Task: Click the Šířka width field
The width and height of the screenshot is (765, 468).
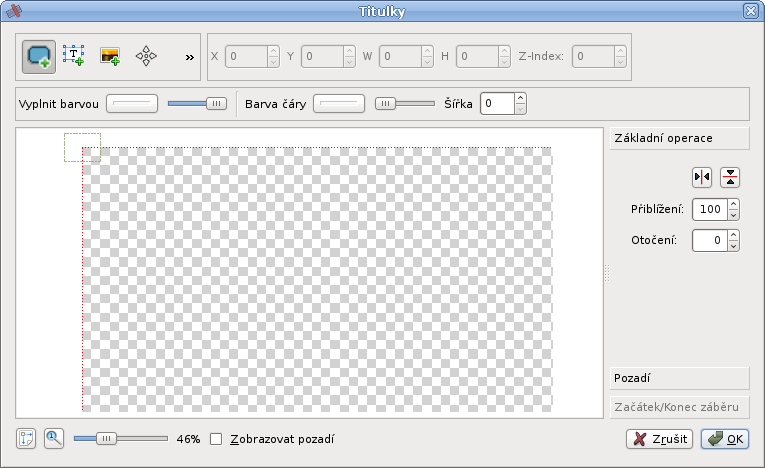Action: click(497, 103)
